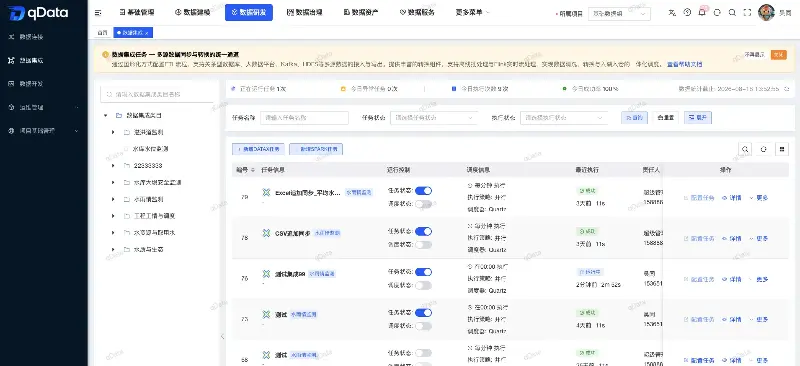This screenshot has width=800, height=366.
Task: Open the 查看帮助文档 link in banner
Action: (x=685, y=64)
